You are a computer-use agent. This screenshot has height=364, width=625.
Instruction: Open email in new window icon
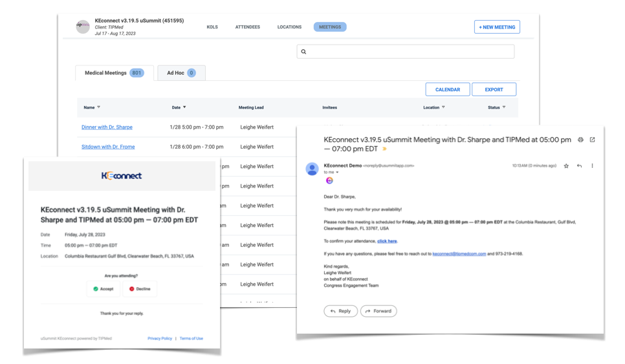click(x=592, y=140)
